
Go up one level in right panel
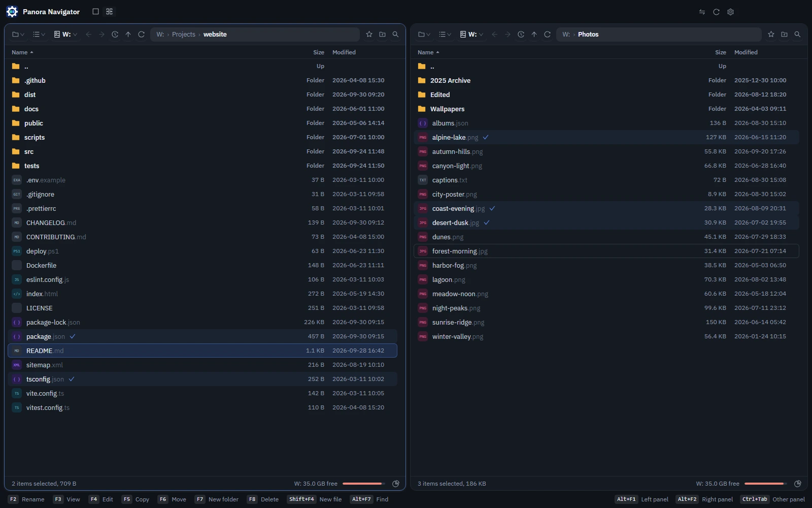pyautogui.click(x=534, y=35)
